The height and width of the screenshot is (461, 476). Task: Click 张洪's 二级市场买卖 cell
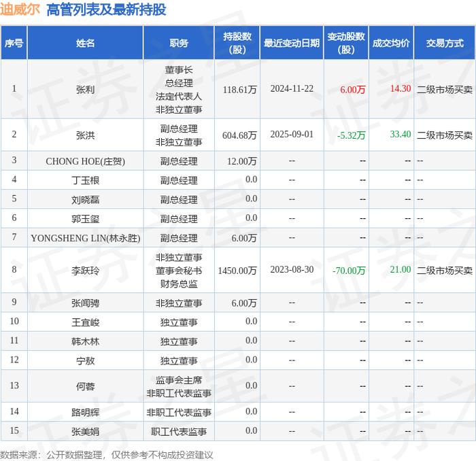445,135
